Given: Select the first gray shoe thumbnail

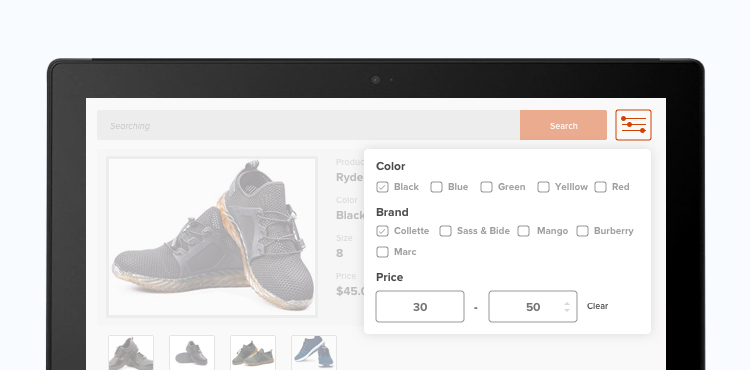Looking at the screenshot, I should click(x=131, y=352).
